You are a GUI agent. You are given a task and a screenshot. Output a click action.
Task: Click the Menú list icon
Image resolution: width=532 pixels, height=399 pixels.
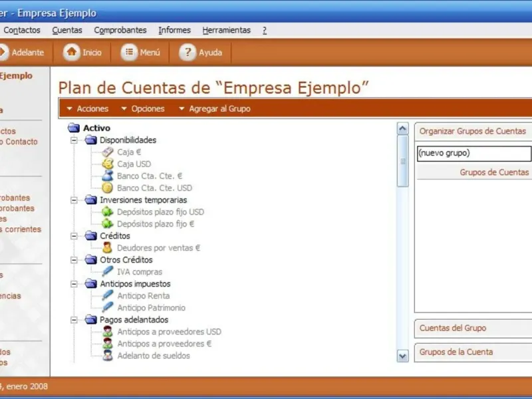pos(129,53)
